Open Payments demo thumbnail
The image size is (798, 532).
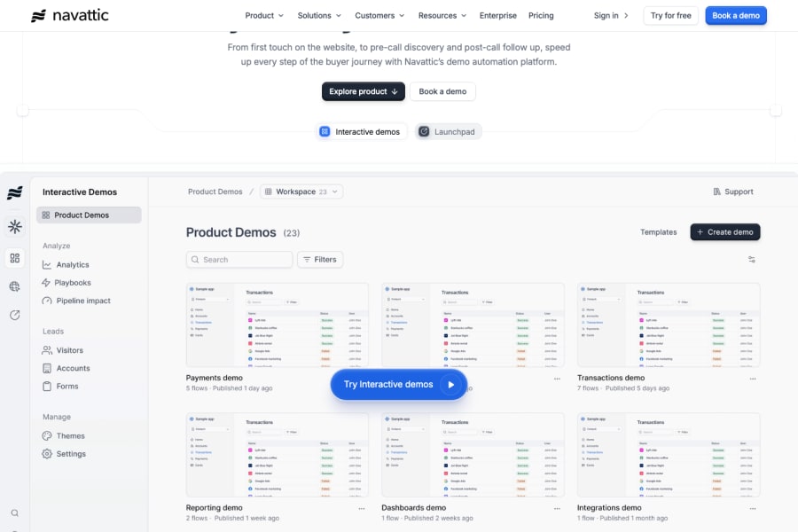coord(278,325)
